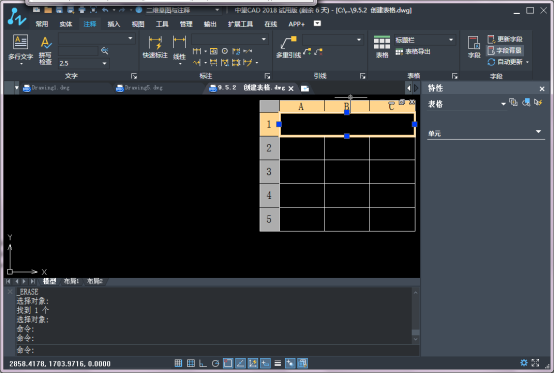Select the Linear dimension (线性) tool
This screenshot has width=554, height=374.
coord(179,49)
